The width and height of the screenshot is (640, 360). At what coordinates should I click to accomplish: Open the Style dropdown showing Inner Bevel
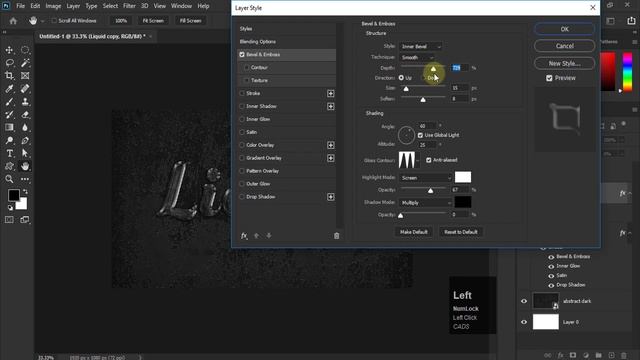pos(420,47)
